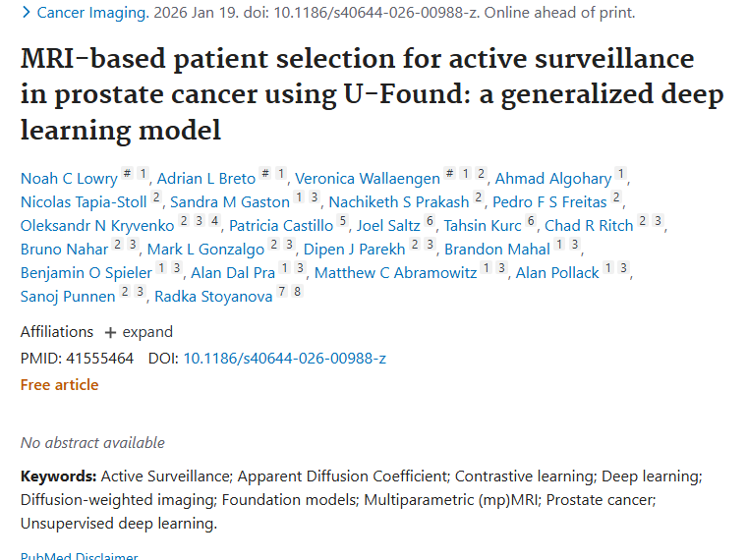The height and width of the screenshot is (560, 747).
Task: Open author Radka Stoyanova's link
Action: pyautogui.click(x=212, y=296)
